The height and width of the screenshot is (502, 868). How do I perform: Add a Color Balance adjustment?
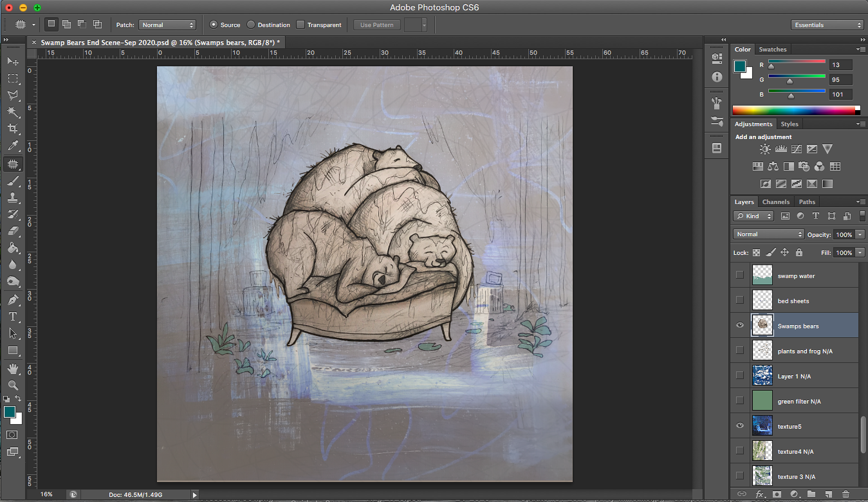773,167
